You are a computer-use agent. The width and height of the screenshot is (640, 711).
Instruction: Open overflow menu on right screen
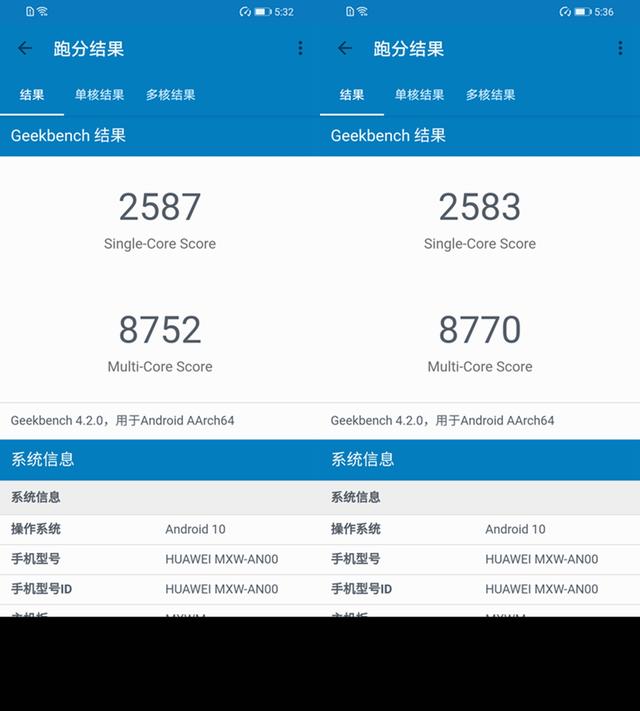click(x=620, y=48)
